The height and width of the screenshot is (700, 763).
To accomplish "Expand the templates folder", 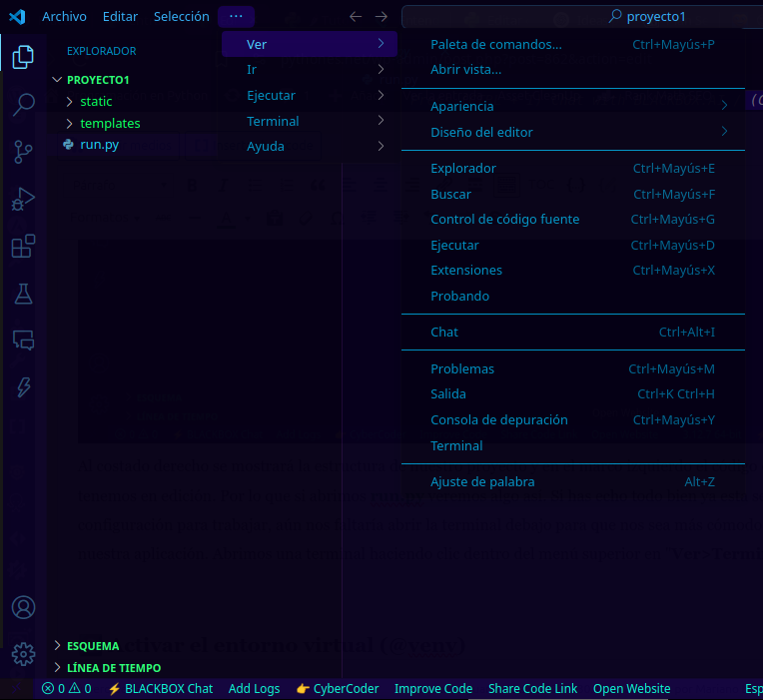I will [110, 124].
